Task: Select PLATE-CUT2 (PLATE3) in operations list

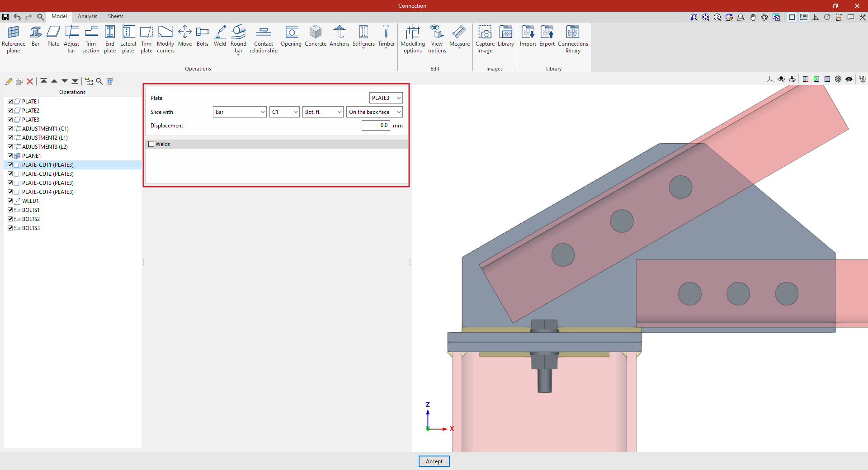Action: [47, 174]
